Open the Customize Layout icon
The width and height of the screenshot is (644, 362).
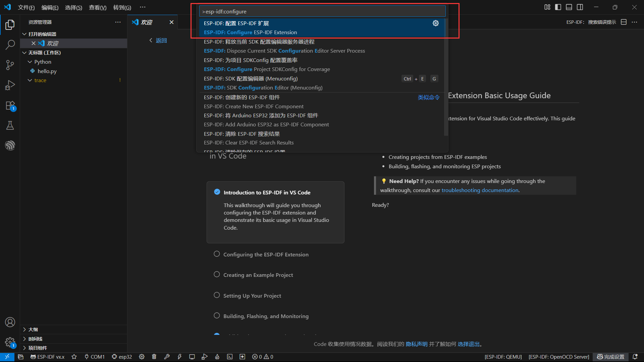pyautogui.click(x=547, y=7)
